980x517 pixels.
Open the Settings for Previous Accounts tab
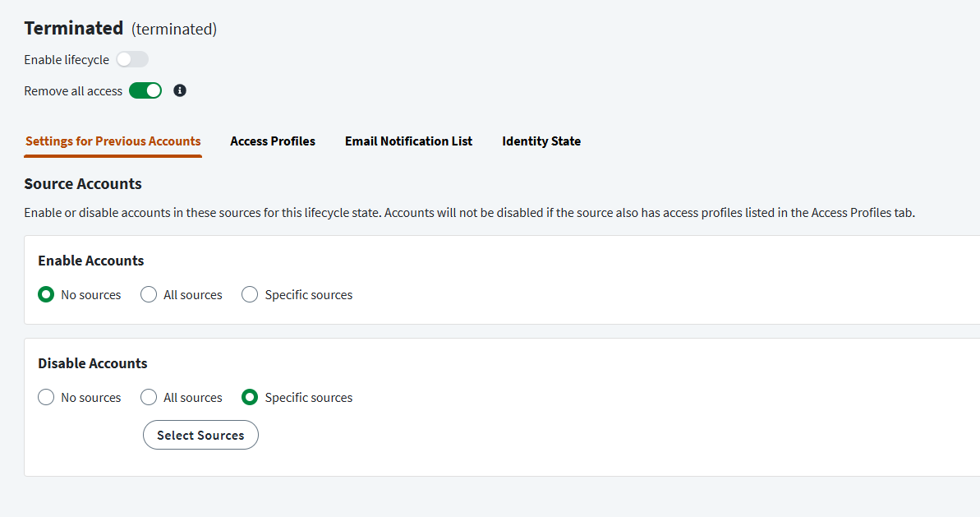coord(113,141)
